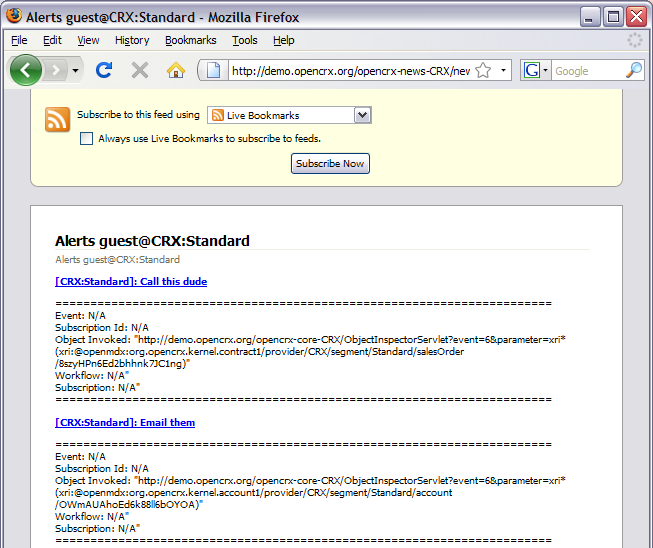Open the 'Call this dude' alert link
The width and height of the screenshot is (653, 548).
click(x=131, y=281)
